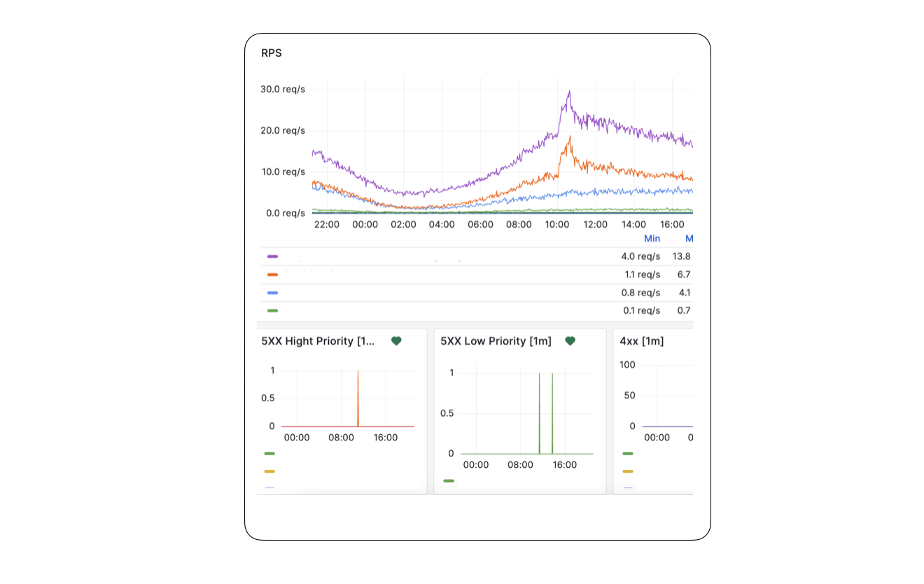Click orange series color swatch in RPS legend

coord(272,275)
